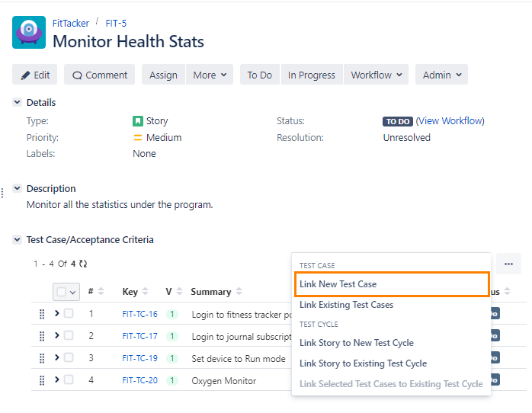Click drag handle icon for FIT-TC-19 row
The image size is (532, 413).
tap(42, 358)
